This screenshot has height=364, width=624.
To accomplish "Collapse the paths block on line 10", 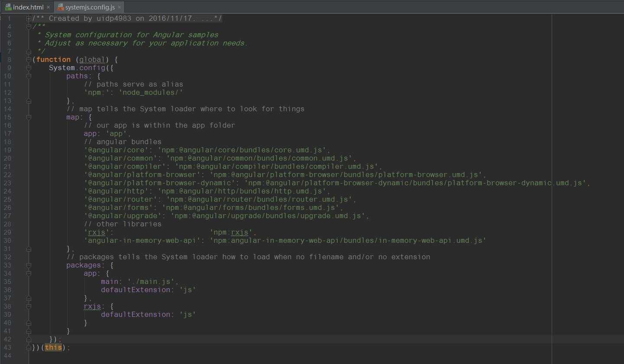I will coord(29,76).
